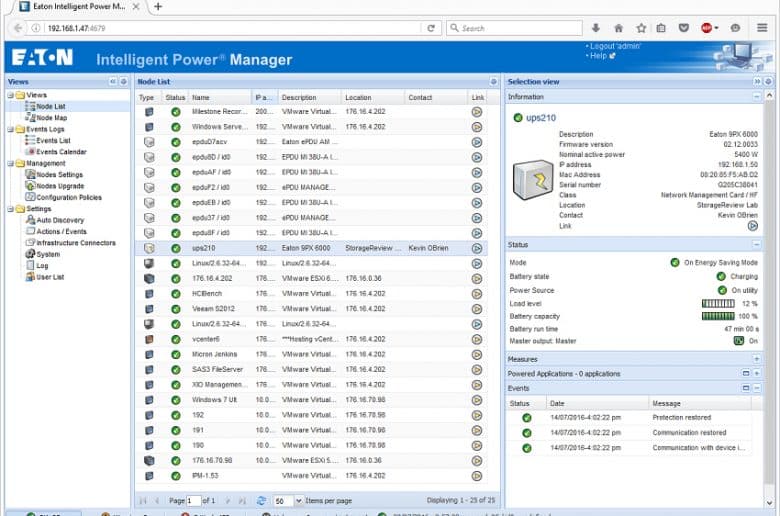Image resolution: width=780 pixels, height=516 pixels.
Task: Open Configuration Policies item
Action: click(x=69, y=198)
